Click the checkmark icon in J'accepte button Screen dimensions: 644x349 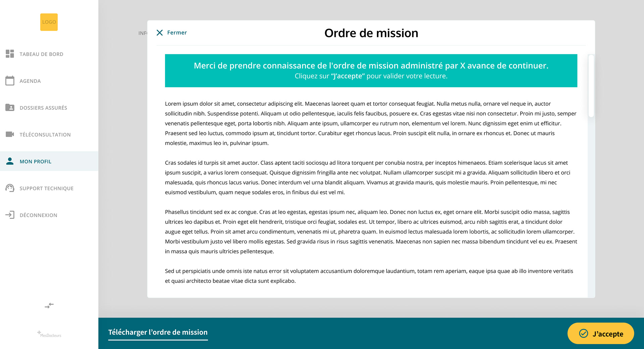pos(584,333)
